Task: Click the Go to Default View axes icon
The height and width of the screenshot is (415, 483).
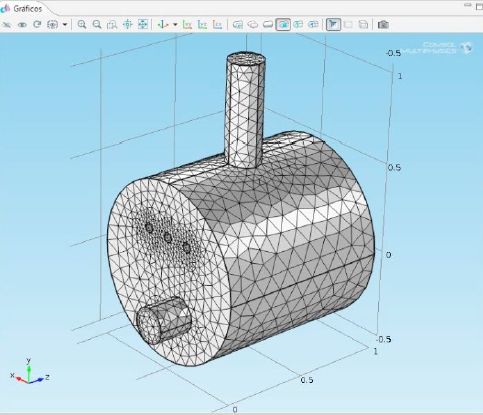Action: [x=163, y=24]
